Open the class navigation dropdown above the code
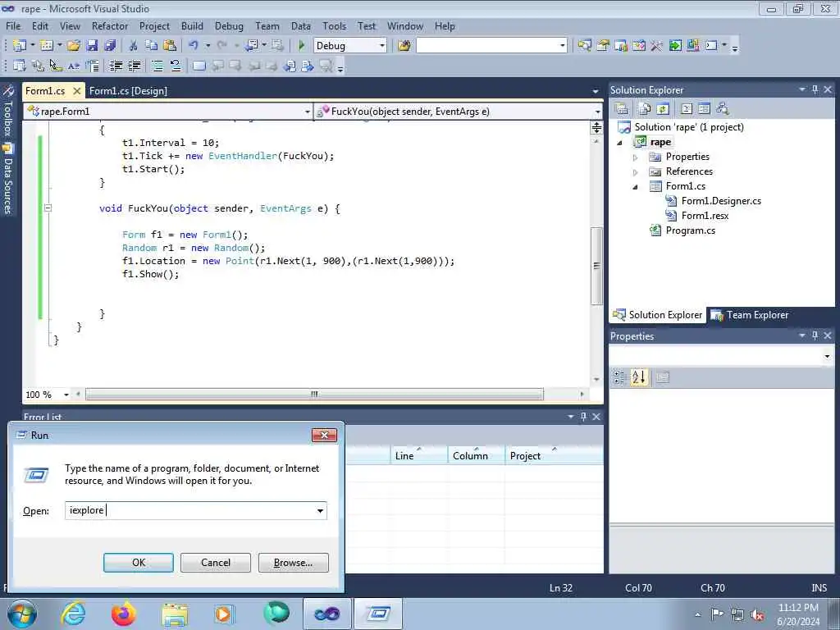840x630 pixels. click(x=307, y=112)
